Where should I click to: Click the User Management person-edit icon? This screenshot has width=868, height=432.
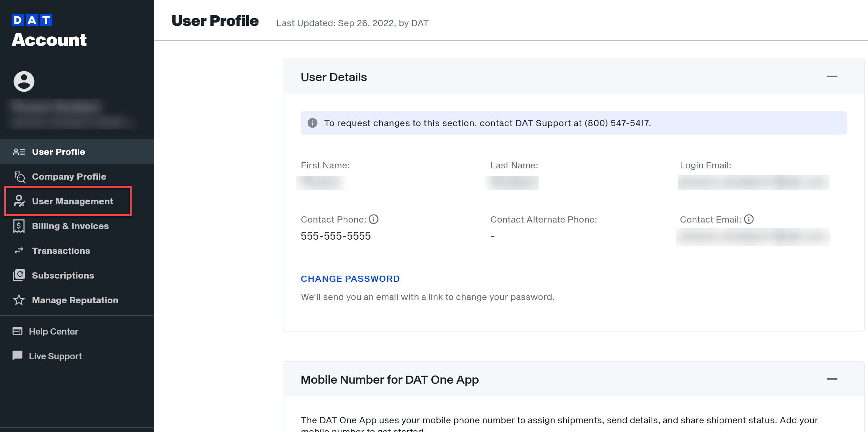click(x=19, y=201)
